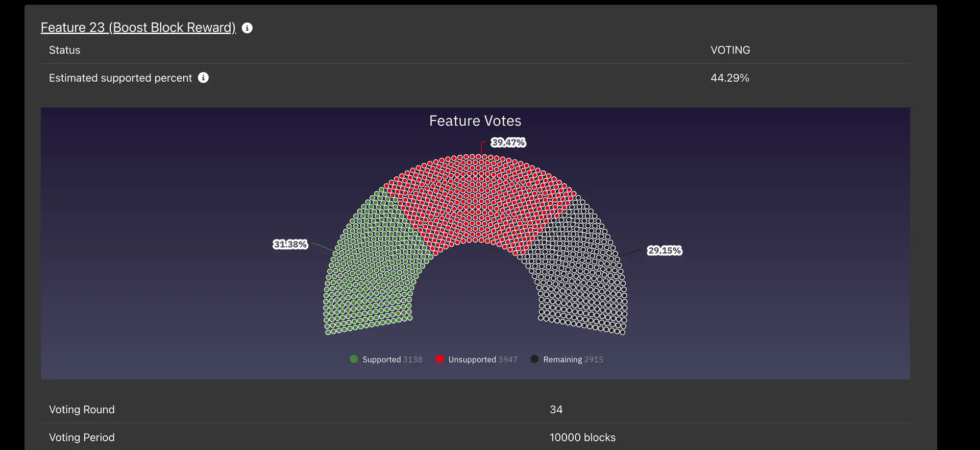980x450 pixels.
Task: Click the red Unsupported legend dot
Action: (x=439, y=359)
